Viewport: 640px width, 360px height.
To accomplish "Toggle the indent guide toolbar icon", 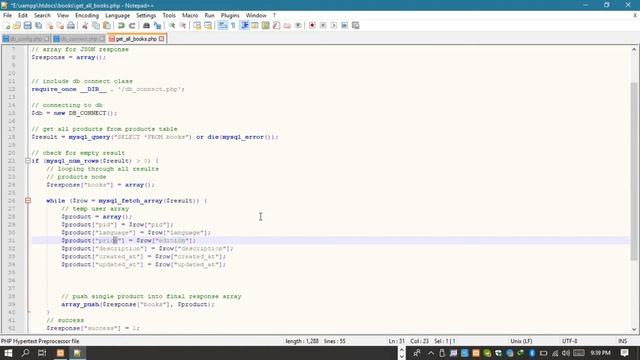I will pos(244,25).
